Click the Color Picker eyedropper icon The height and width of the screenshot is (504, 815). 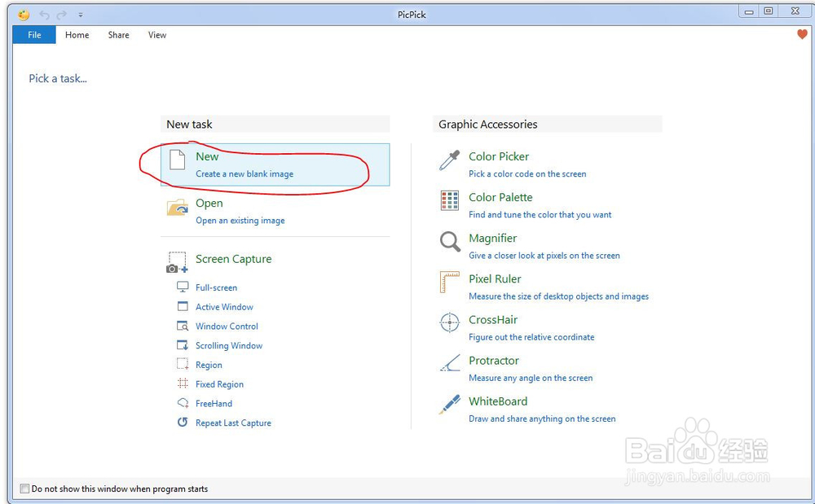tap(449, 160)
